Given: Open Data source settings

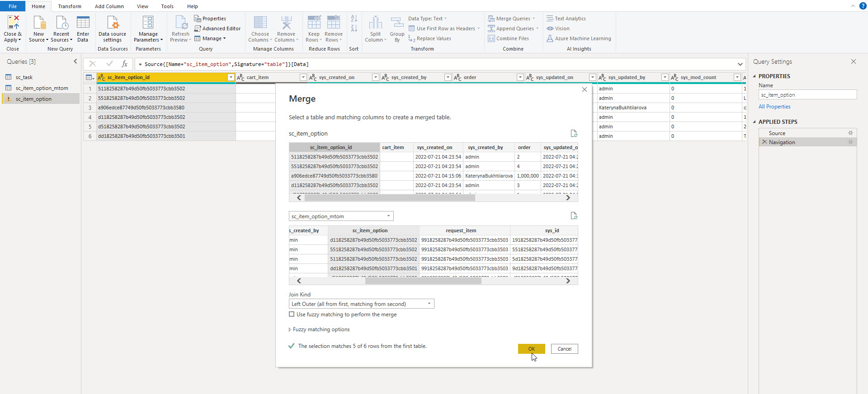Looking at the screenshot, I should pos(112,23).
